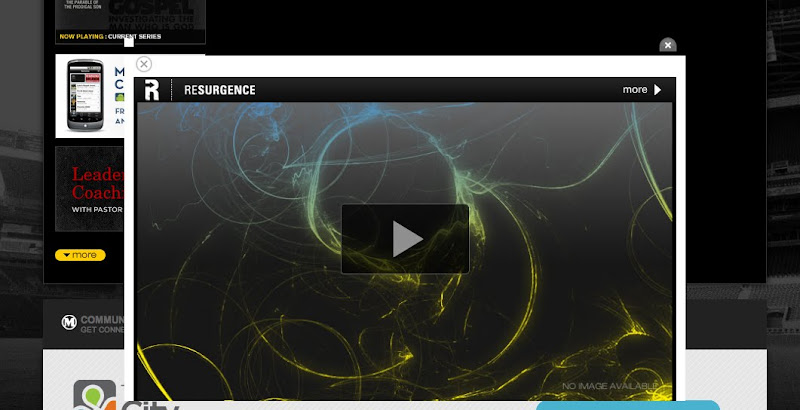Image resolution: width=800 pixels, height=410 pixels.
Task: Click the 'NO IMAGE AVAILABLE' label
Action: pyautogui.click(x=610, y=386)
